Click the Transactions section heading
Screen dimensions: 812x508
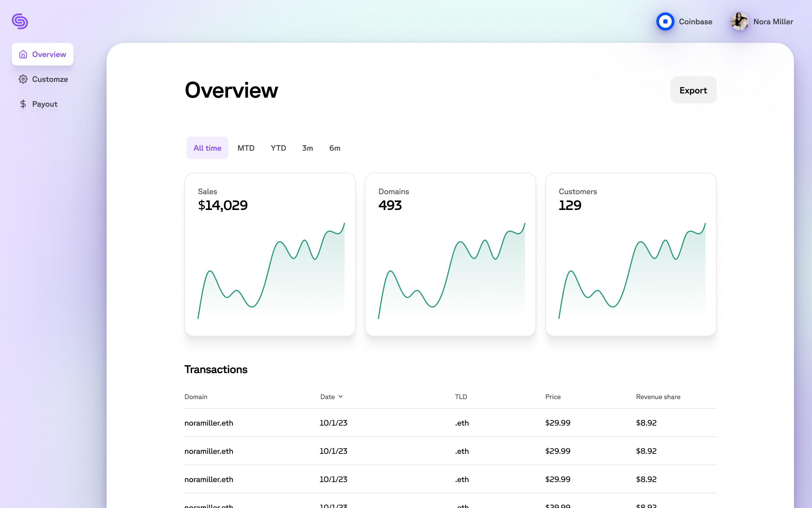point(216,369)
